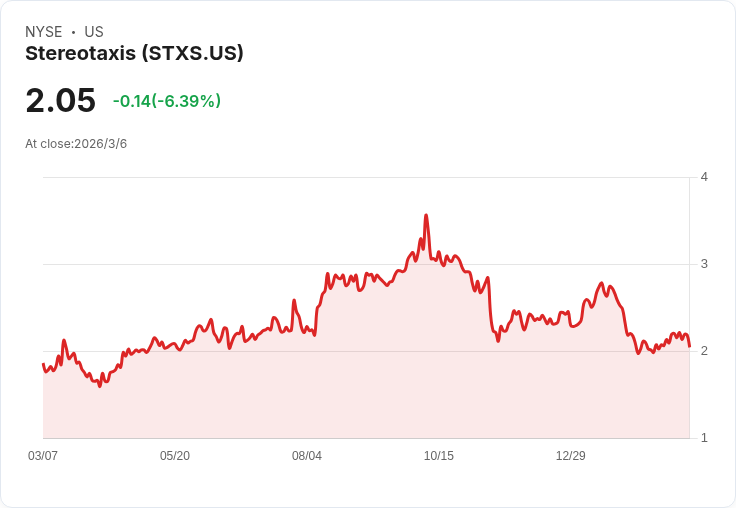The image size is (736, 508).
Task: Select the 10/15 date on x-axis
Action: coord(439,456)
